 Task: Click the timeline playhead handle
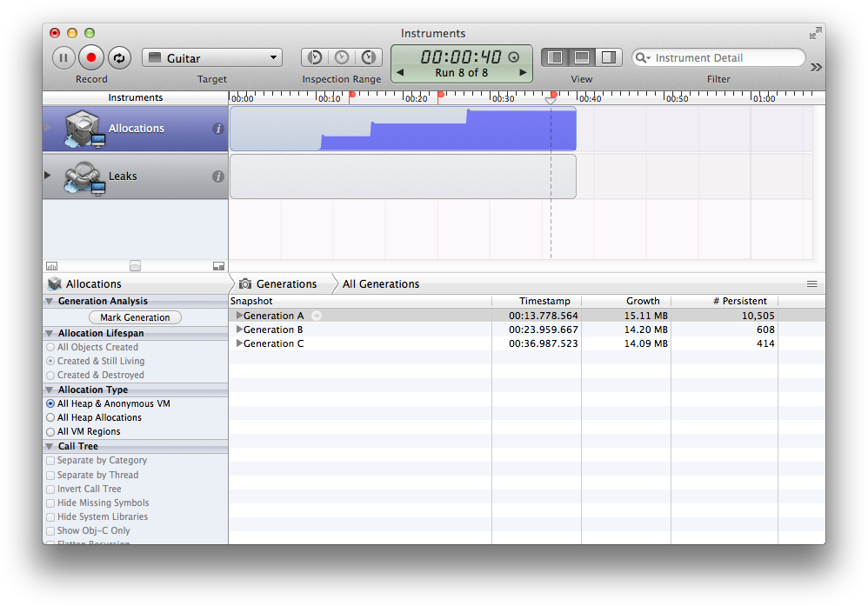click(x=551, y=101)
